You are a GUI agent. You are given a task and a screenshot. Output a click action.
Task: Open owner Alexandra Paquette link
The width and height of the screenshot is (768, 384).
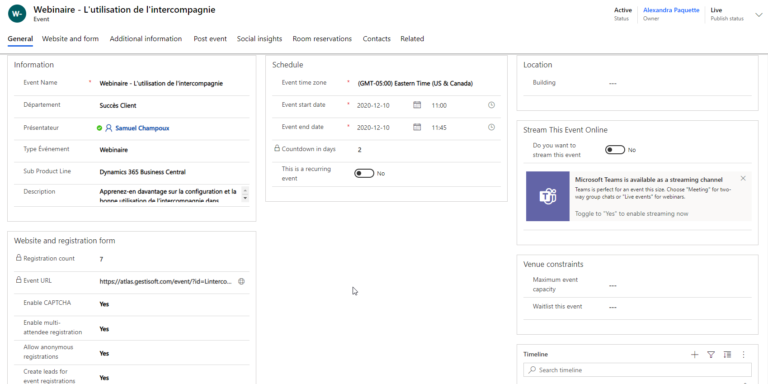[x=671, y=10]
